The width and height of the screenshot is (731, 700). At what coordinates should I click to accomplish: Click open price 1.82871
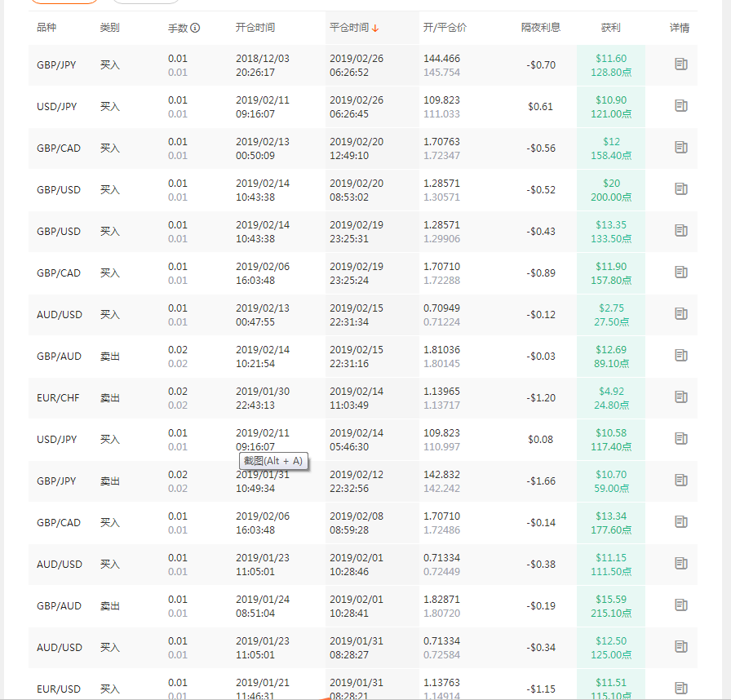tap(441, 600)
